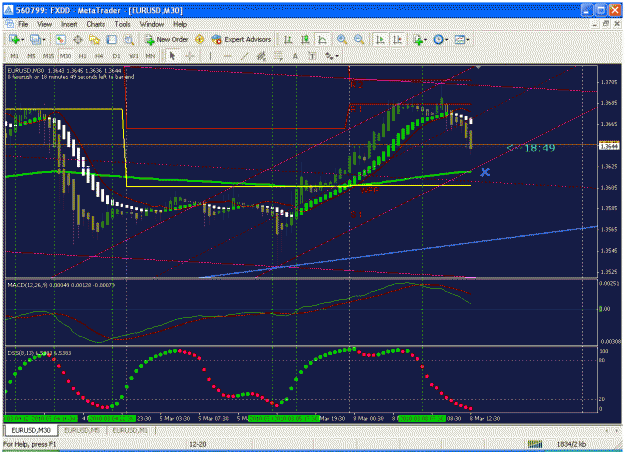Open the Insert menu
625x452 pixels.
click(69, 24)
